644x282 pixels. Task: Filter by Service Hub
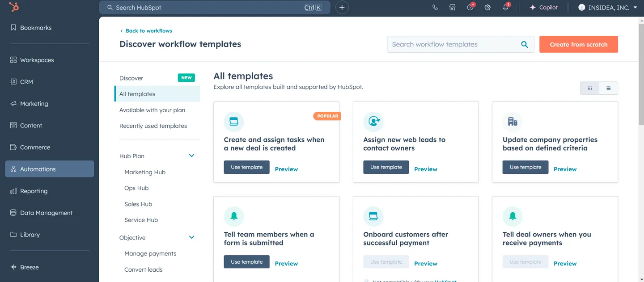coord(141,220)
